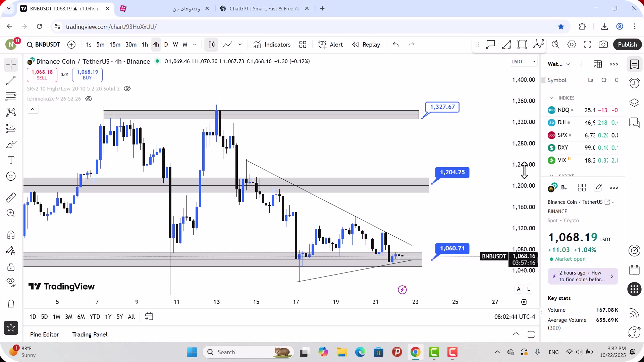Select the trend line drawing tool

[x=11, y=81]
